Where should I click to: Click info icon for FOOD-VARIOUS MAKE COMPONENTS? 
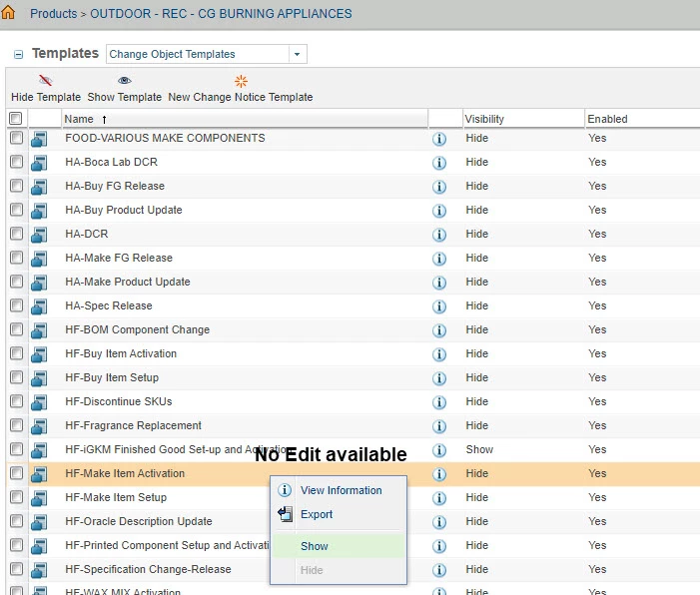[439, 139]
